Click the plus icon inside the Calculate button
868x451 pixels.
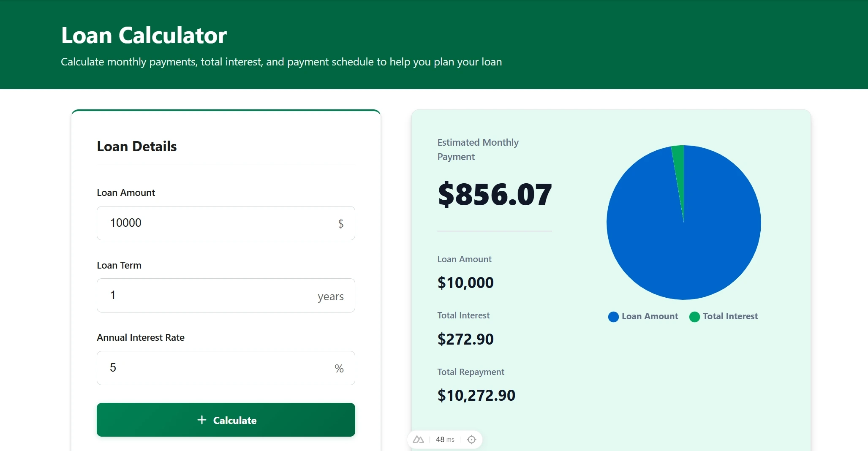point(202,420)
